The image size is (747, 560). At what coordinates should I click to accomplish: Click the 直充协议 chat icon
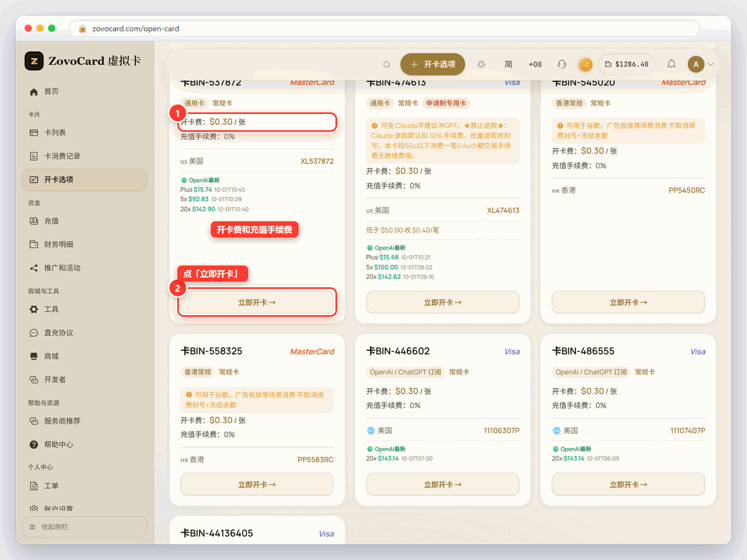click(x=34, y=333)
